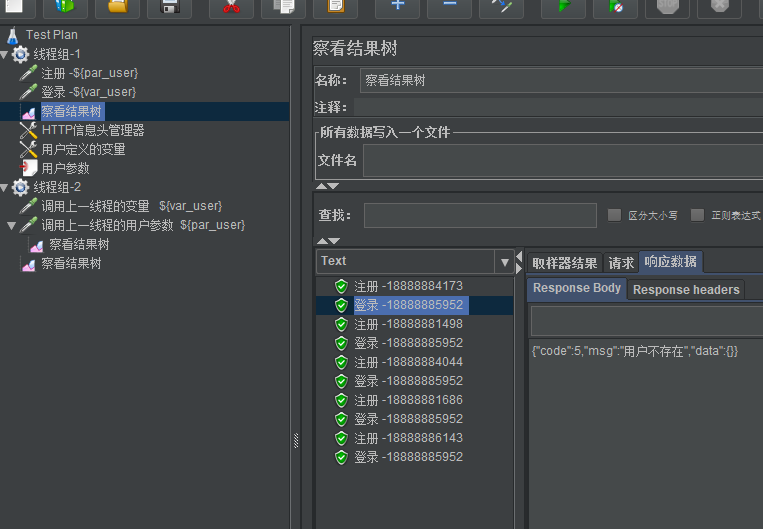763x529 pixels.
Task: Select 察看结果树 nested under 调用上一线程的用户参数
Action: 79,244
